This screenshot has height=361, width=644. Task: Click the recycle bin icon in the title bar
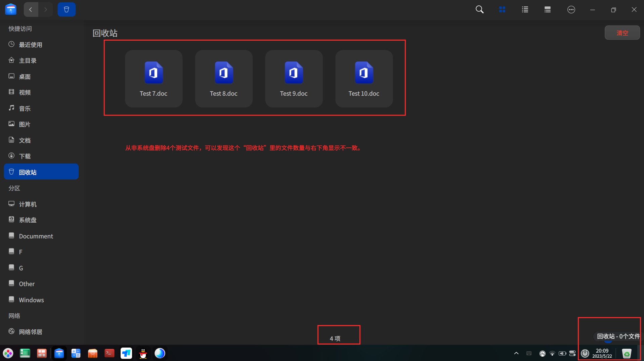coord(67,9)
